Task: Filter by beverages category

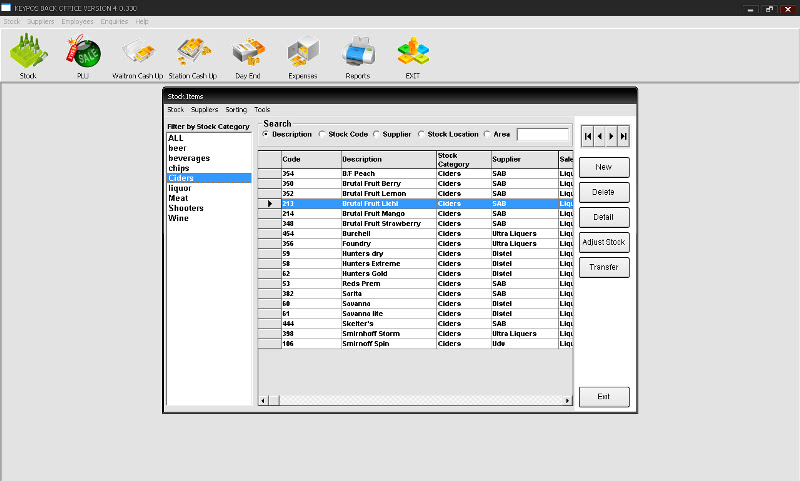Action: pos(209,158)
